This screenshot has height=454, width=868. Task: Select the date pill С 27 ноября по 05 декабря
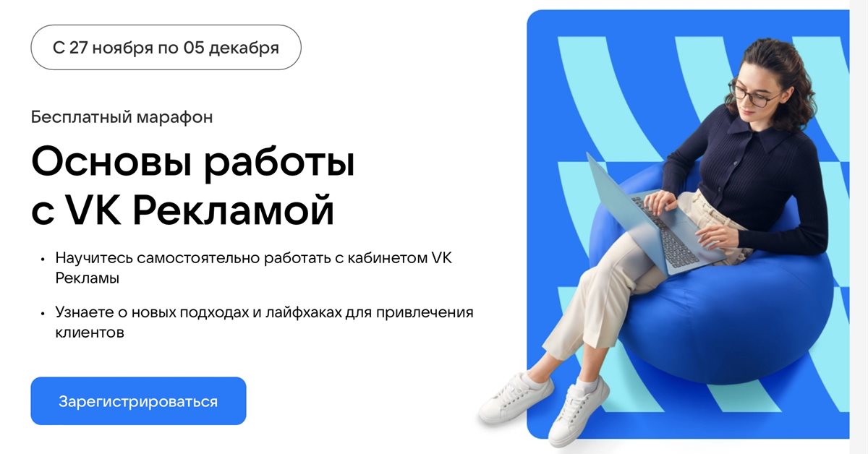point(166,48)
